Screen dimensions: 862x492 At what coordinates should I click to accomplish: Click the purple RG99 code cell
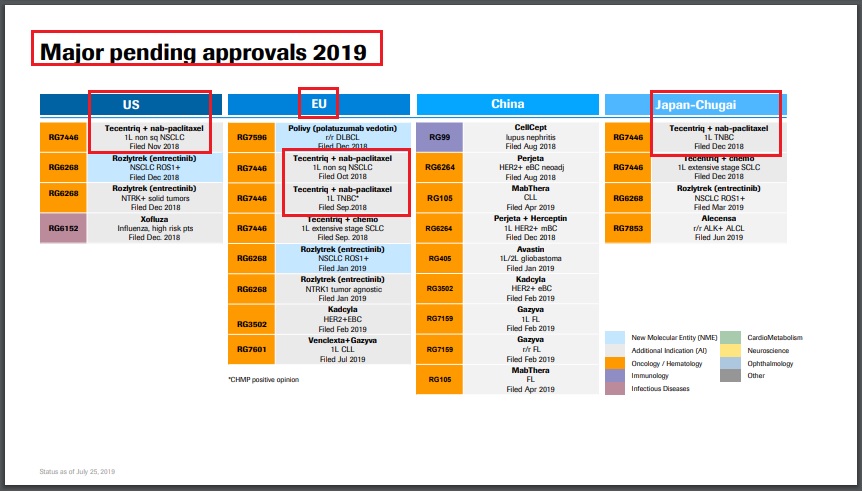(439, 137)
